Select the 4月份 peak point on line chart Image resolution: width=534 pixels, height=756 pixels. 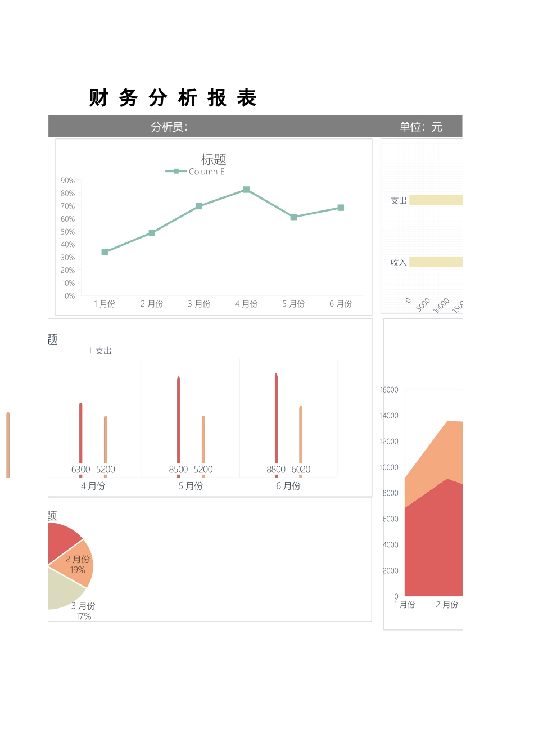pyautogui.click(x=246, y=190)
